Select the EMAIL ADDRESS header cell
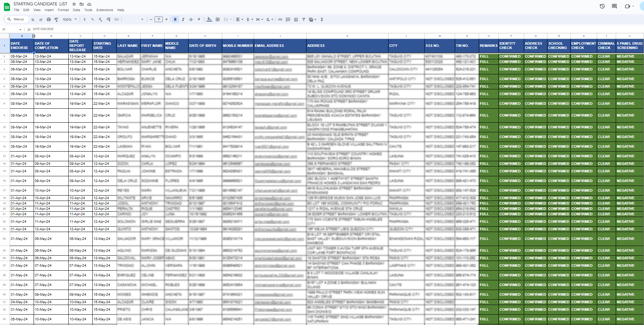This screenshot has height=325, width=644. (280, 46)
